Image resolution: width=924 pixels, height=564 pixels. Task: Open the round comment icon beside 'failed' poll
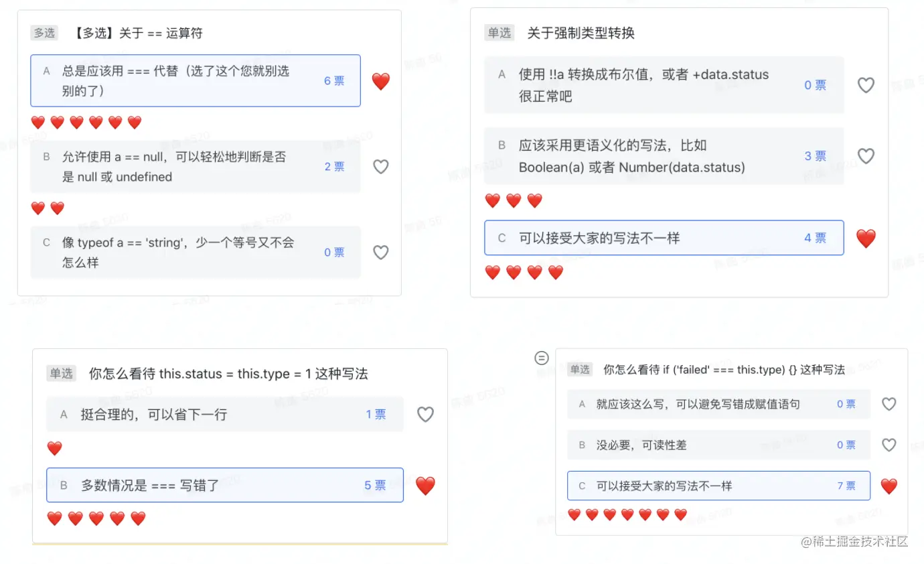(x=542, y=358)
